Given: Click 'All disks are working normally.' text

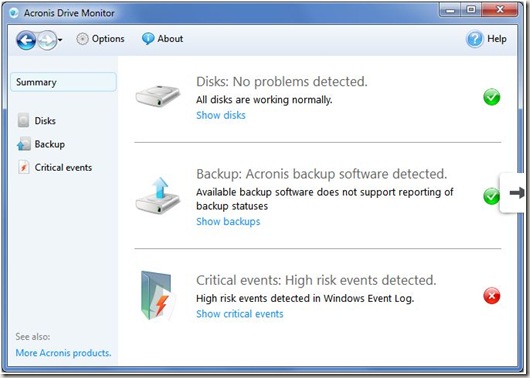Looking at the screenshot, I should click(x=264, y=100).
